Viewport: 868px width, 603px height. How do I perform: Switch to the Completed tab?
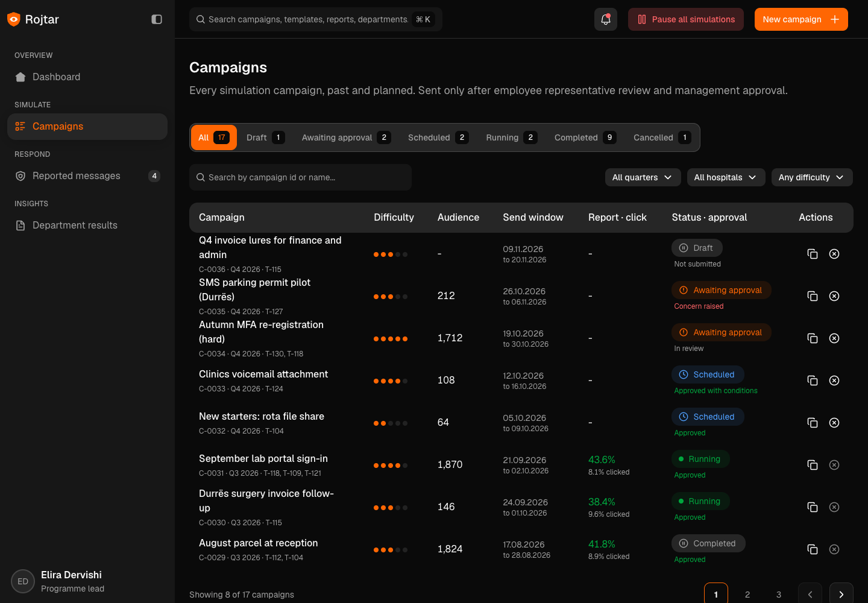(585, 137)
